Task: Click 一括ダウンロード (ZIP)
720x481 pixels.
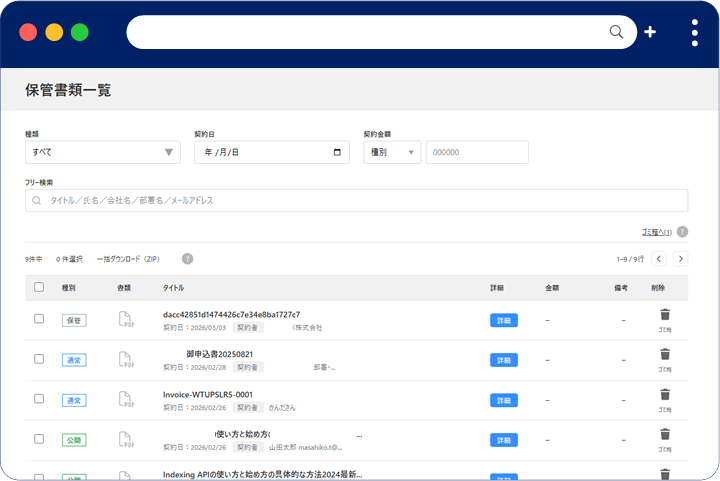Action: click(128, 259)
